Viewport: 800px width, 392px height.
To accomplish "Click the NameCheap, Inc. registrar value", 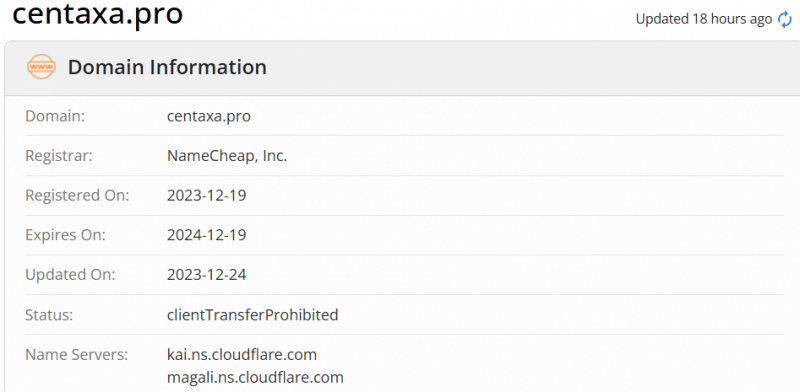I will tap(227, 156).
